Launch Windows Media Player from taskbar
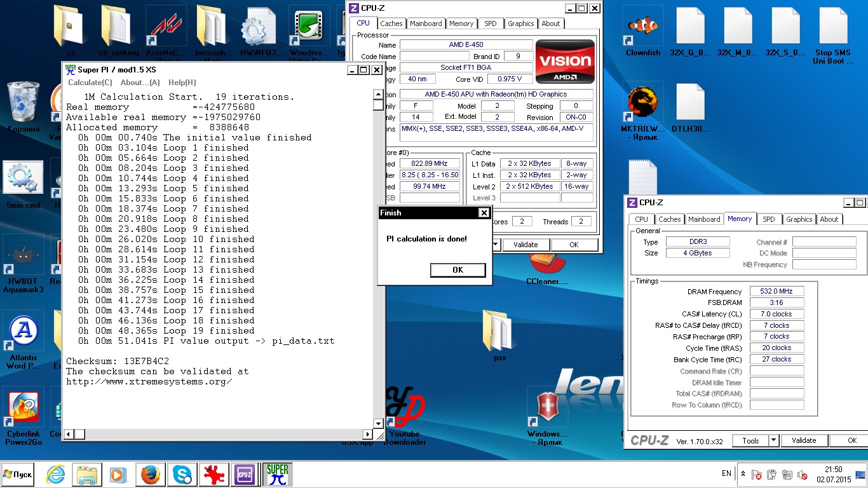 (x=118, y=475)
